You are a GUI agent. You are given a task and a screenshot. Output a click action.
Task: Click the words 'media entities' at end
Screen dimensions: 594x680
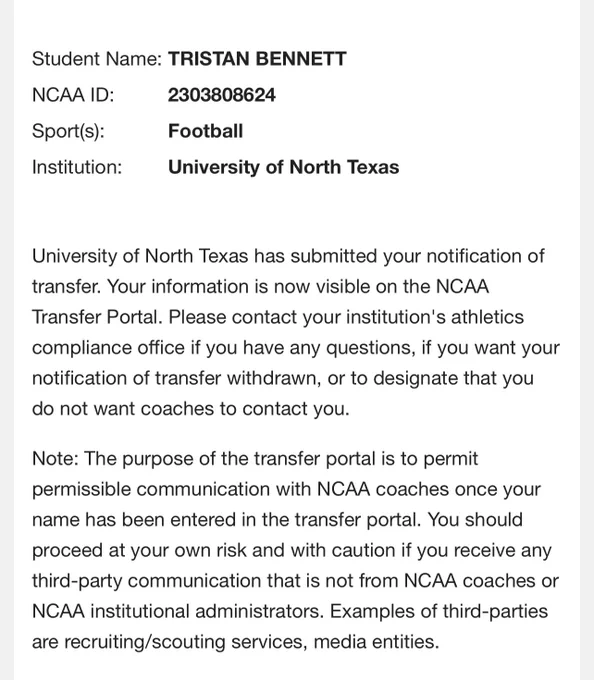coord(374,642)
